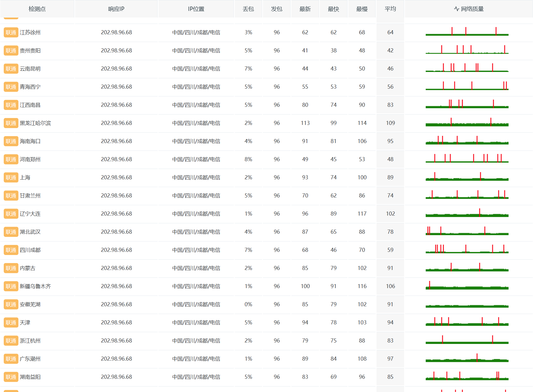Screen dimensions: 533x392
Task: Click average 74 in 甘肃兰州 row
Action: click(x=390, y=196)
